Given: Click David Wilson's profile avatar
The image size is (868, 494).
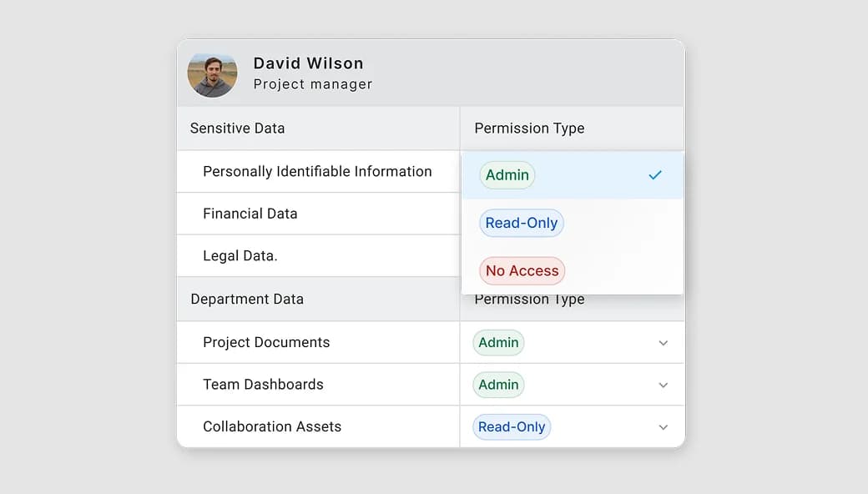Looking at the screenshot, I should click(212, 74).
